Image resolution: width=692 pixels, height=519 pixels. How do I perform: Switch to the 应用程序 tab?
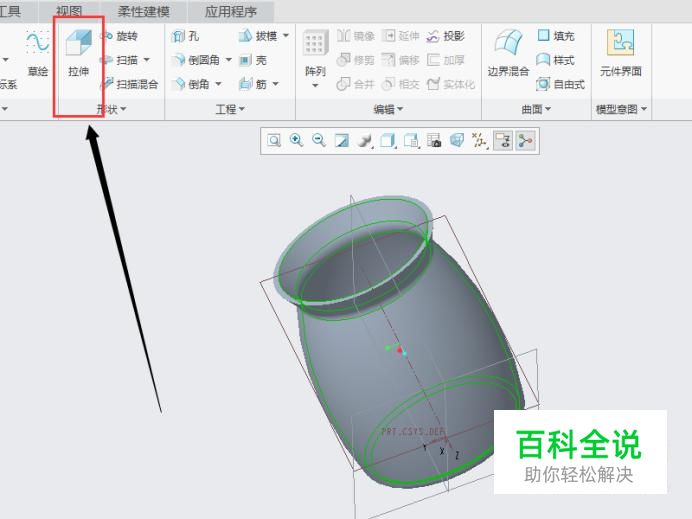[231, 11]
